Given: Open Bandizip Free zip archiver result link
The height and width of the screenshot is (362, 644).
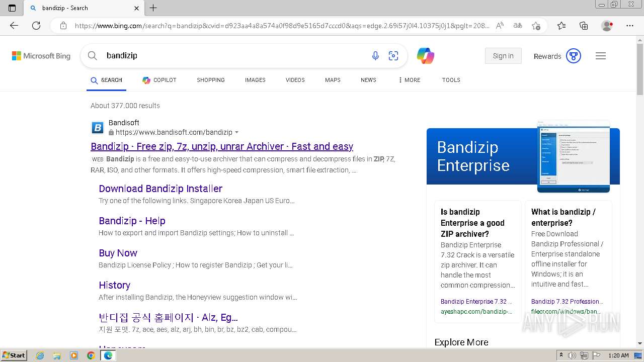Looking at the screenshot, I should 222,146.
